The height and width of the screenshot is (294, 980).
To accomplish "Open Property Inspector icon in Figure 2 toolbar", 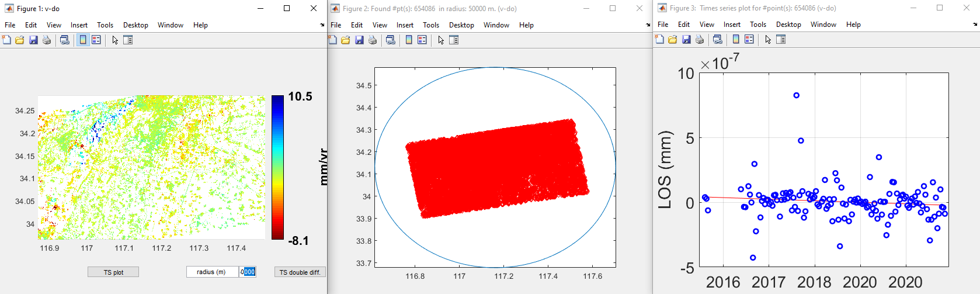I will tap(454, 40).
